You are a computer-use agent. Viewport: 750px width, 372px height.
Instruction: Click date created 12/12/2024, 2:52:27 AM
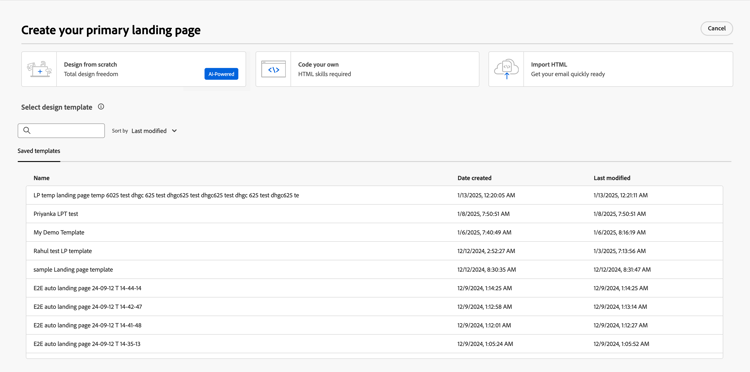pyautogui.click(x=486, y=251)
